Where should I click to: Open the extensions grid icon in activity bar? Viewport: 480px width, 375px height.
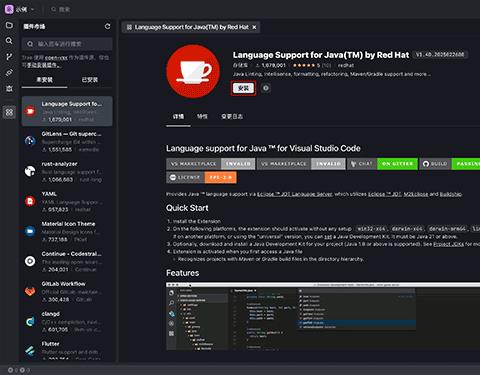pos(9,112)
